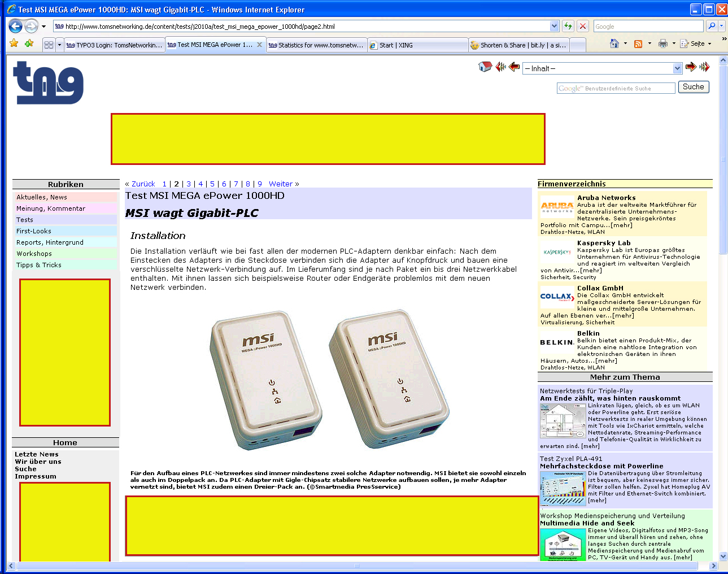Open the recent pages dropdown next to Forward

[x=43, y=27]
